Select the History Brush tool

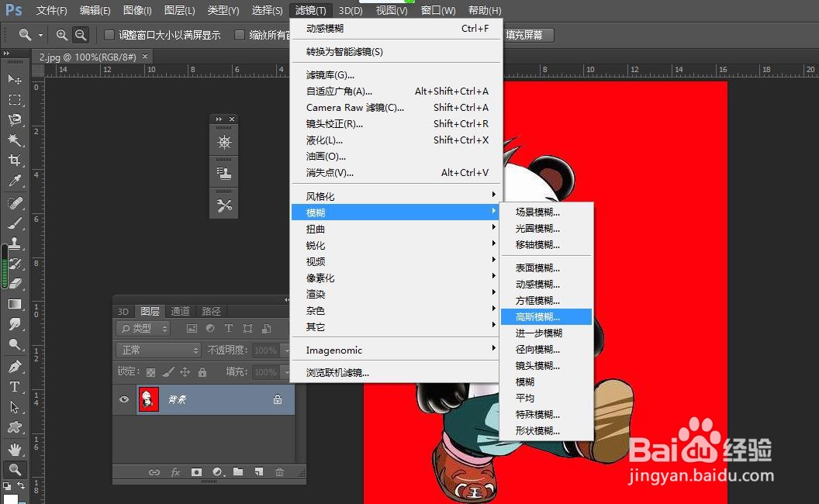15,263
